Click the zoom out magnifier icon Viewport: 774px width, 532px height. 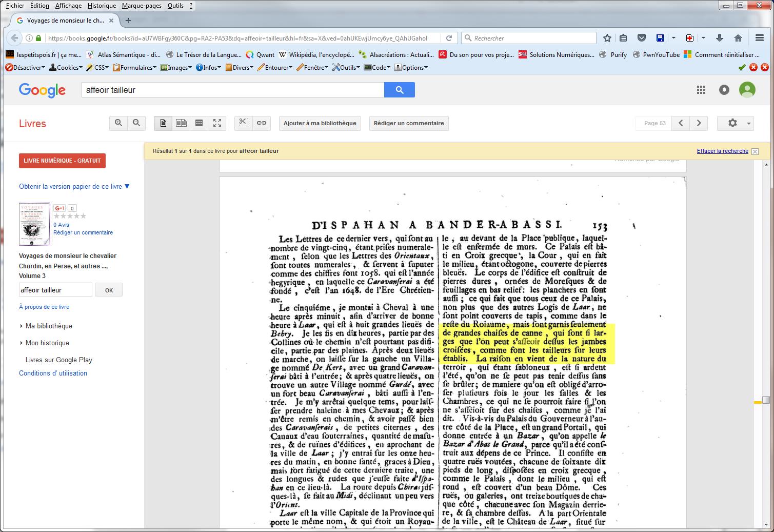(x=136, y=123)
